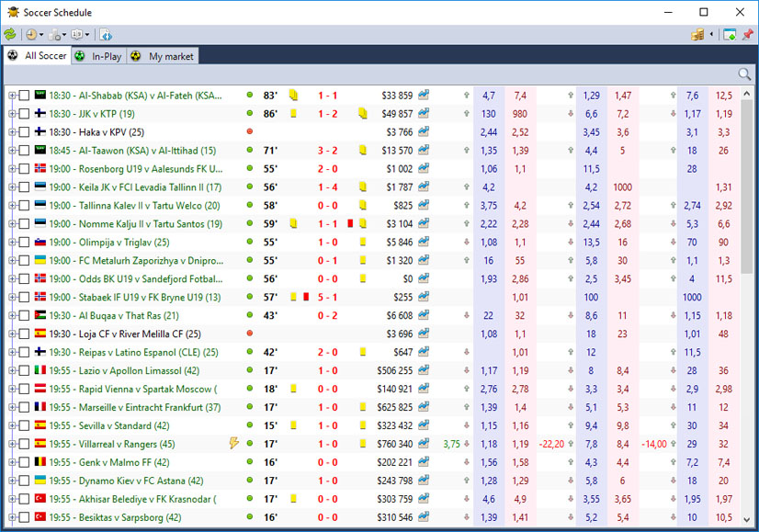759x532 pixels.
Task: Open the Lazio v Apollon Limassol match
Action: (124, 371)
